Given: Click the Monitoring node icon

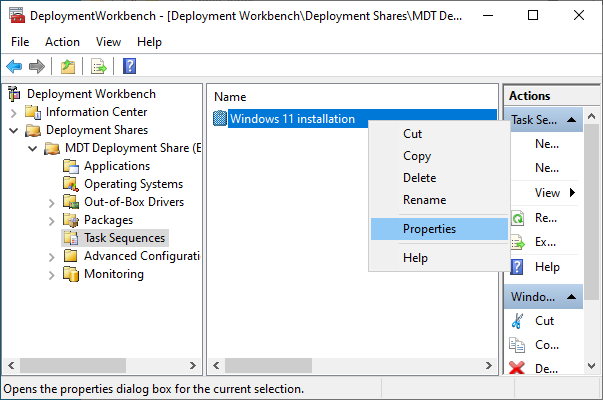Looking at the screenshot, I should pos(71,274).
